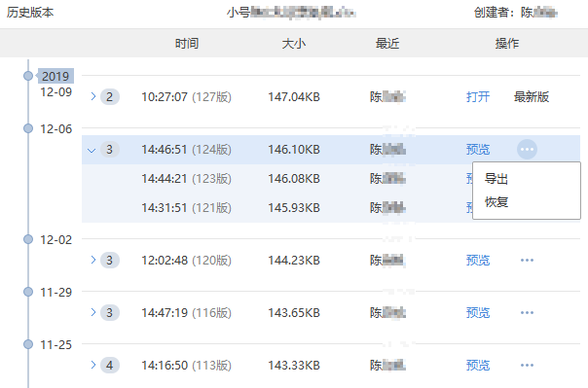Open the more-options dots for 116版 row
This screenshot has height=388, width=588.
pyautogui.click(x=527, y=313)
